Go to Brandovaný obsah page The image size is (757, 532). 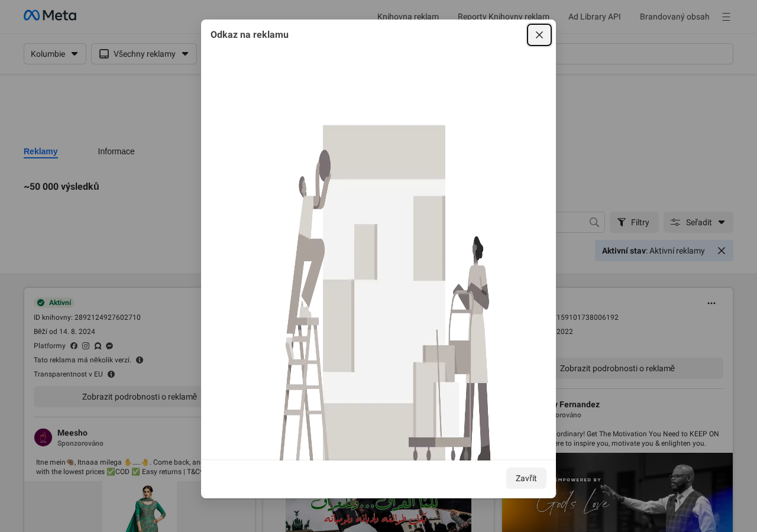[x=674, y=17]
